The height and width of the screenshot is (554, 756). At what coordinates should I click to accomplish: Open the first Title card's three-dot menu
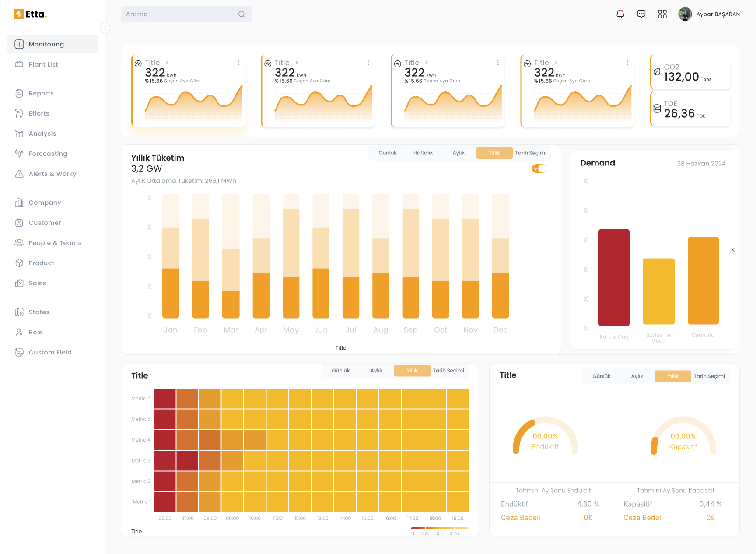click(238, 63)
